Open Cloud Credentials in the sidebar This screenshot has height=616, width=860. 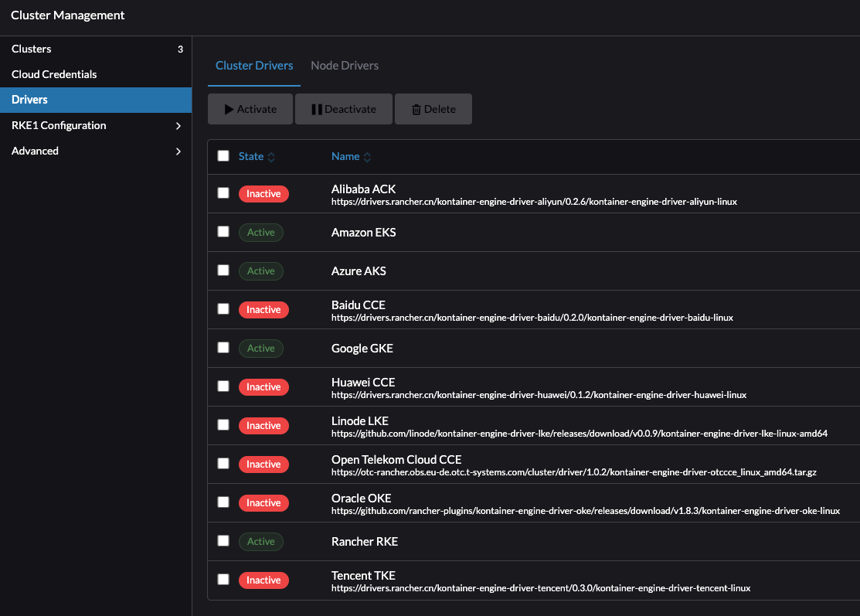click(96, 74)
